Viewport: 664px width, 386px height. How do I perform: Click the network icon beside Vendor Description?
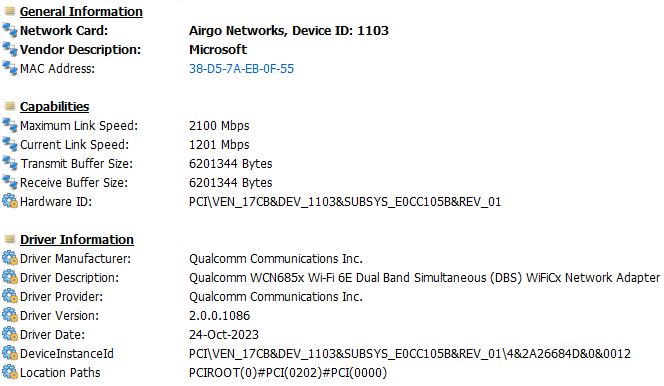coord(10,50)
